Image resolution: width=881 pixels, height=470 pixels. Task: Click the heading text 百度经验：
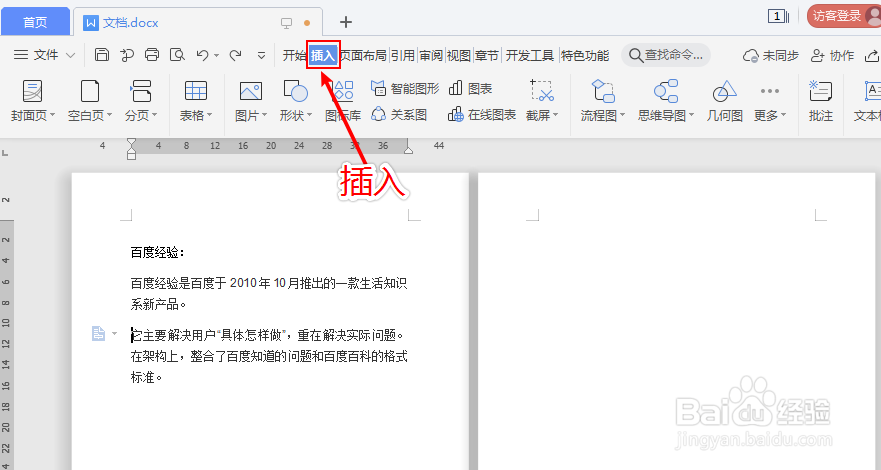pyautogui.click(x=157, y=253)
